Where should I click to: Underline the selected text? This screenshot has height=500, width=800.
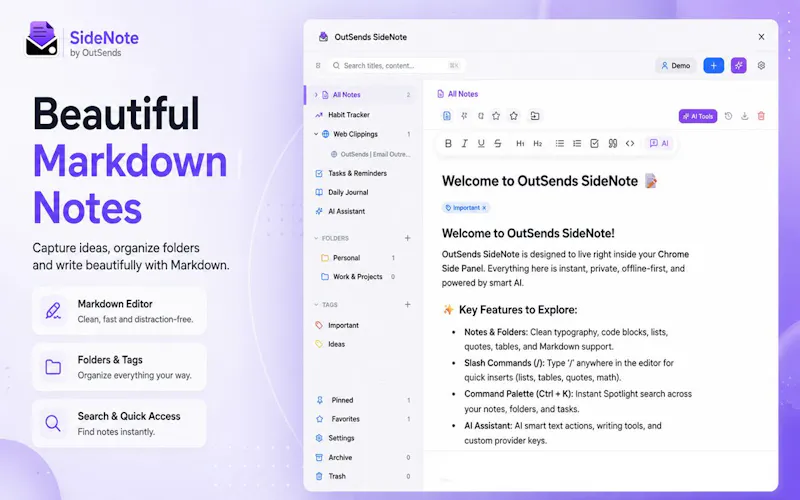point(481,143)
